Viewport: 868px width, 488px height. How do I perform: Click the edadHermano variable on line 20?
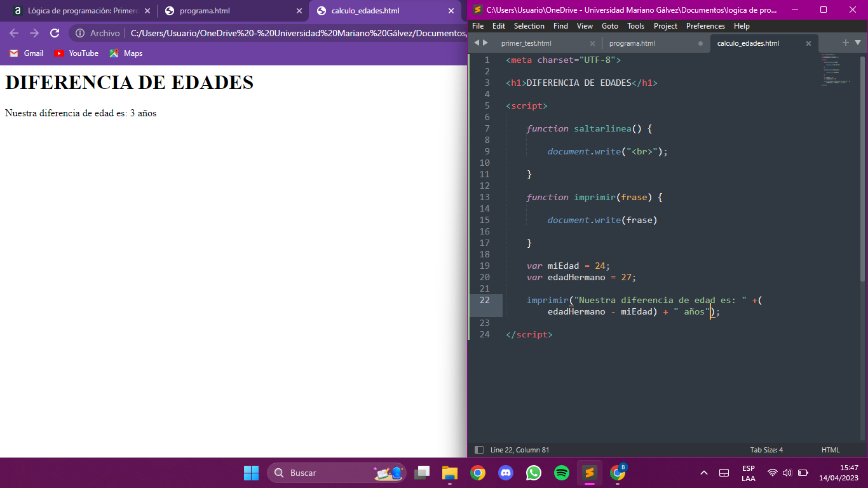pyautogui.click(x=576, y=277)
